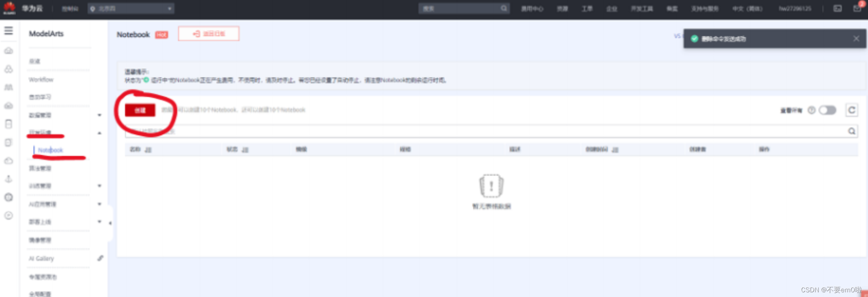
Task: Click the storage cylinder icon in the left rail
Action: [x=9, y=124]
